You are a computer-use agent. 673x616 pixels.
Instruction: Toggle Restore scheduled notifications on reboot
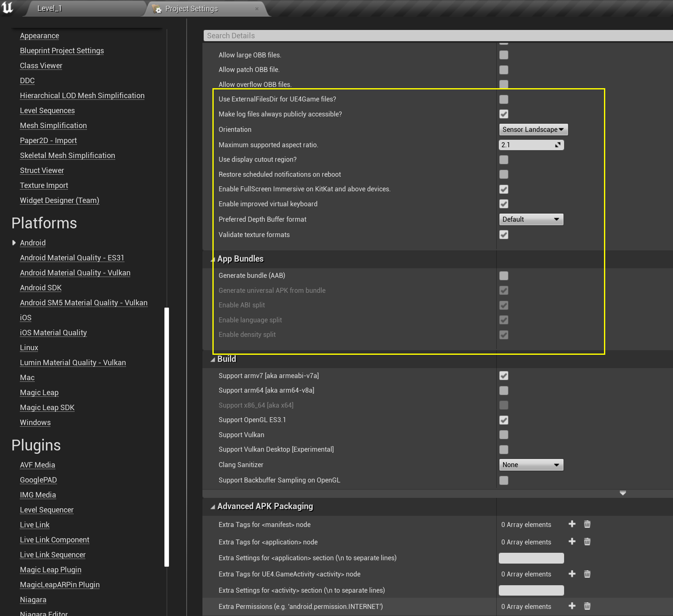coord(504,174)
